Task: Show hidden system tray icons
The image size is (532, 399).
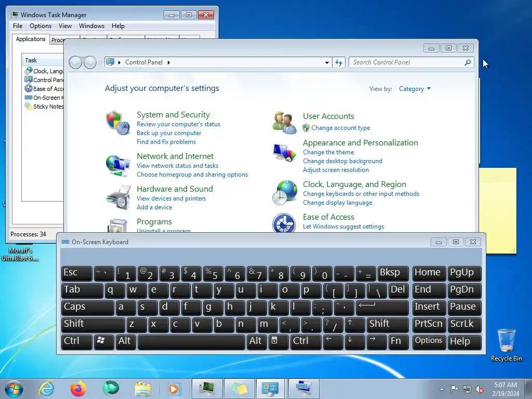Action: 442,390
